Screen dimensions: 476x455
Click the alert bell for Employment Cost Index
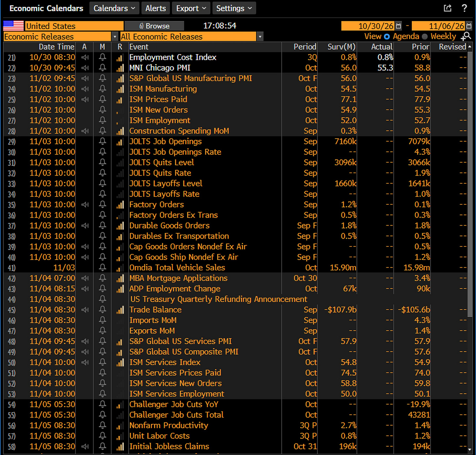(102, 58)
